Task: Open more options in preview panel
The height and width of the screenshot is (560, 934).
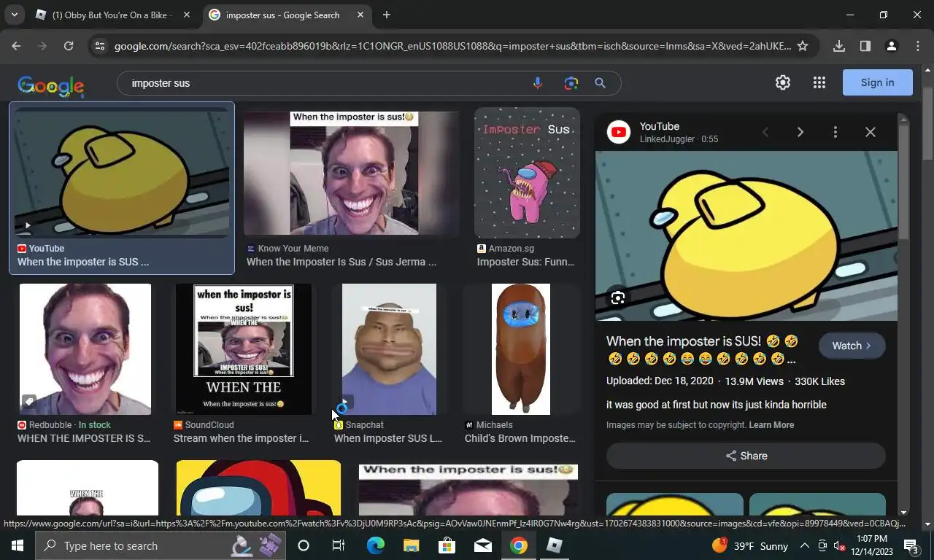Action: tap(835, 132)
